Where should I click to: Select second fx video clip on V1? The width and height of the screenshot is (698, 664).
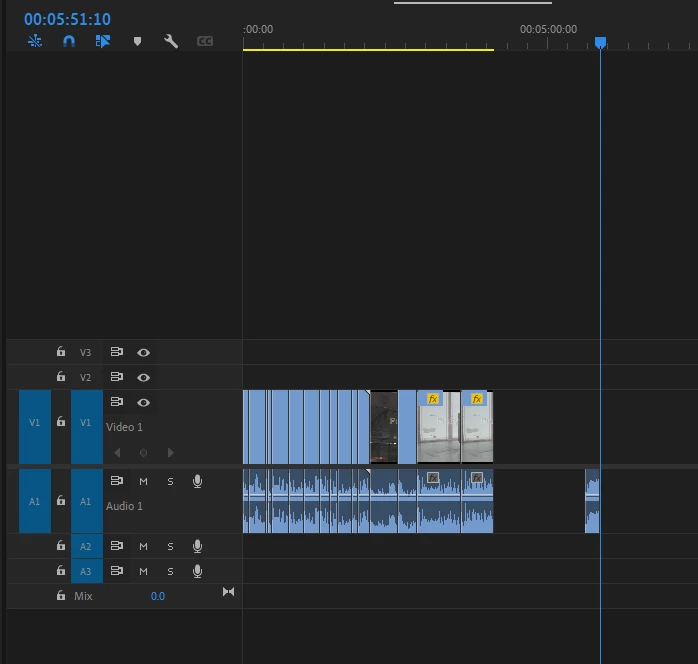477,427
